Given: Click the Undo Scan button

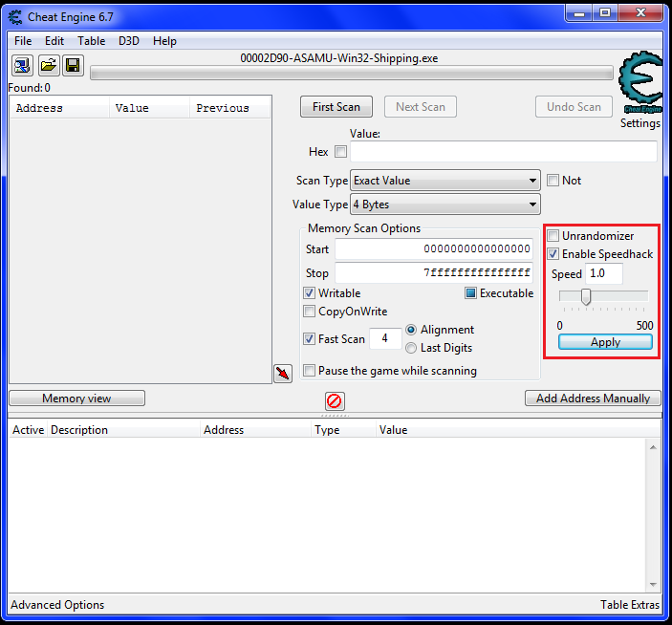Looking at the screenshot, I should [574, 107].
